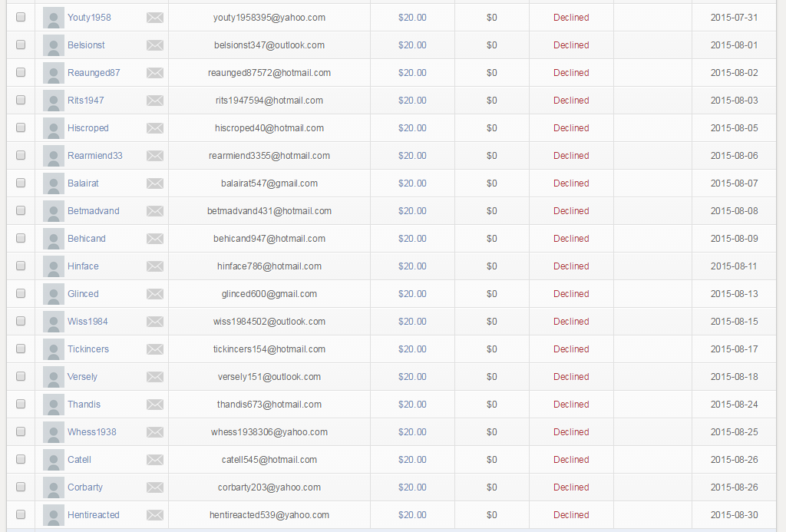The height and width of the screenshot is (532, 786).
Task: Click avatar picture of Thandis
Action: pos(54,405)
